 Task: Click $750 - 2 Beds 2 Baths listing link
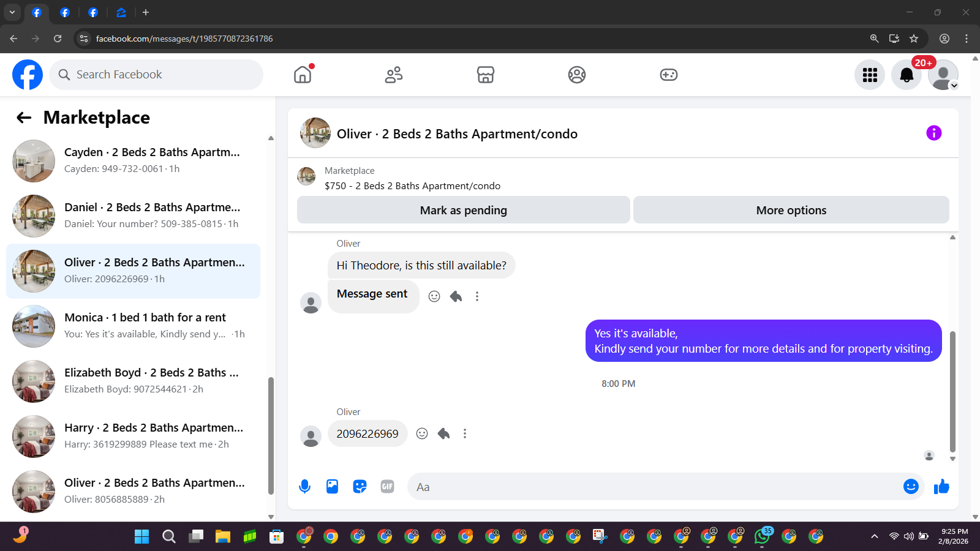(412, 186)
